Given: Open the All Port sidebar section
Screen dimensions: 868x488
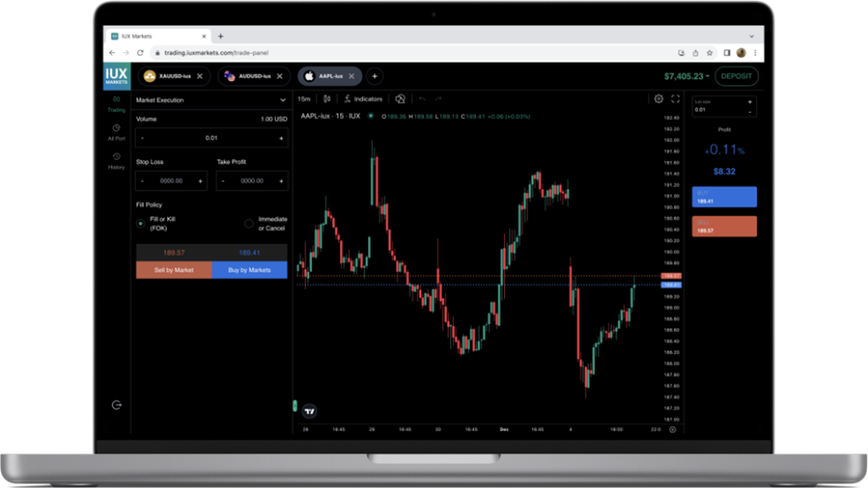Looking at the screenshot, I should [117, 132].
